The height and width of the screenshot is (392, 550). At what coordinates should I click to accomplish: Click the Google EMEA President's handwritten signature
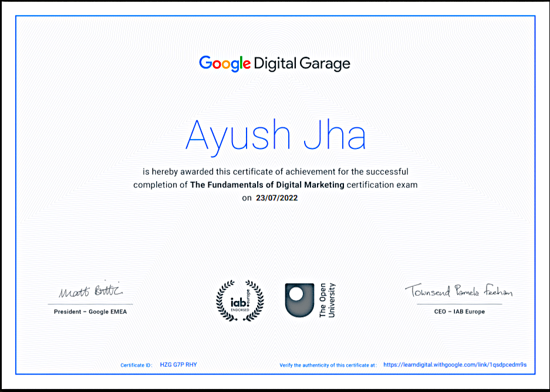(90, 292)
